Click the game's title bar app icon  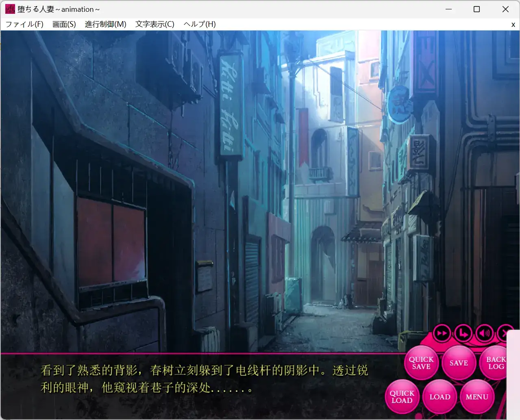coord(10,9)
